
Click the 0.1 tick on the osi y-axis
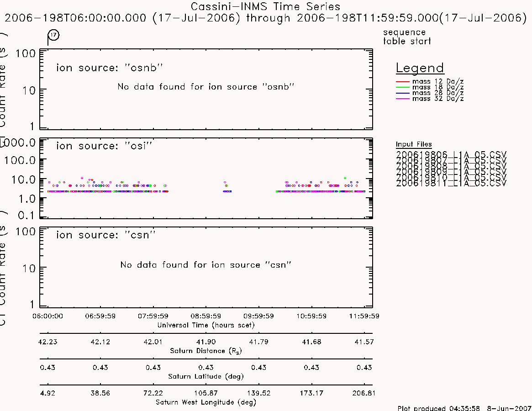coord(27,215)
